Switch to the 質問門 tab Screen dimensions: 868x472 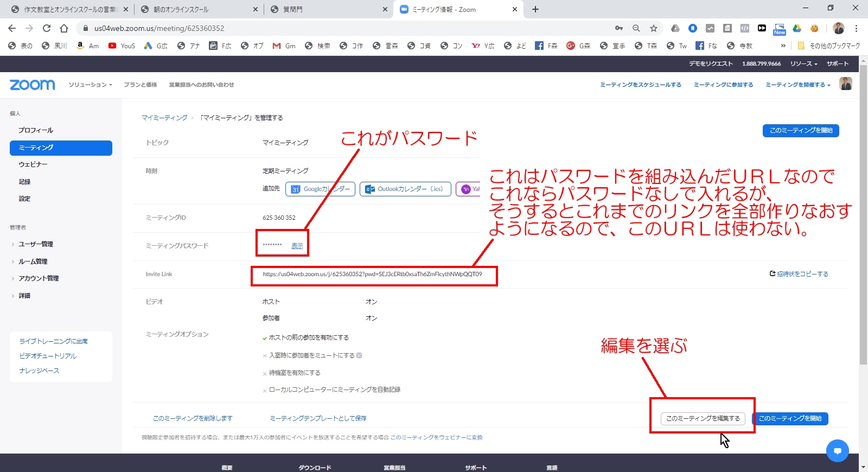tap(328, 9)
